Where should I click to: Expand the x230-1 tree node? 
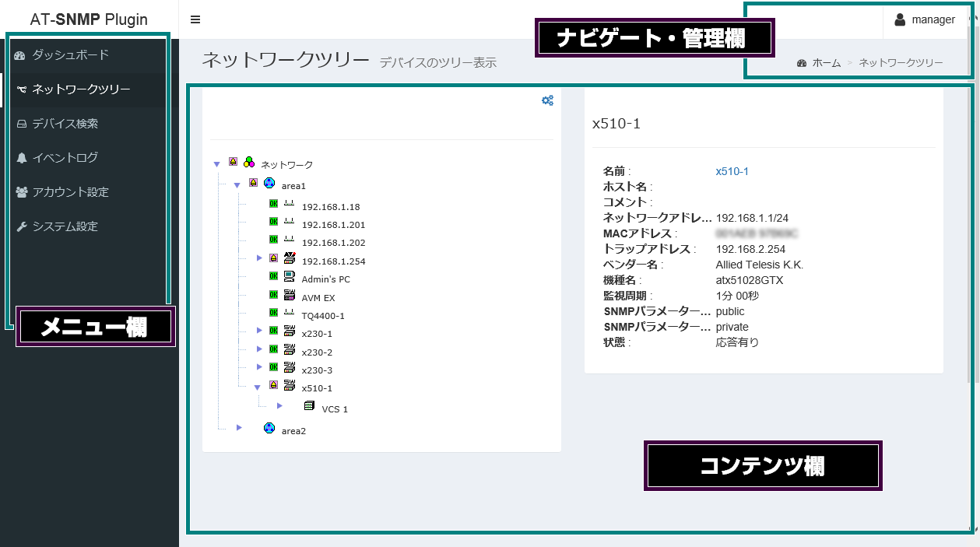(x=260, y=331)
